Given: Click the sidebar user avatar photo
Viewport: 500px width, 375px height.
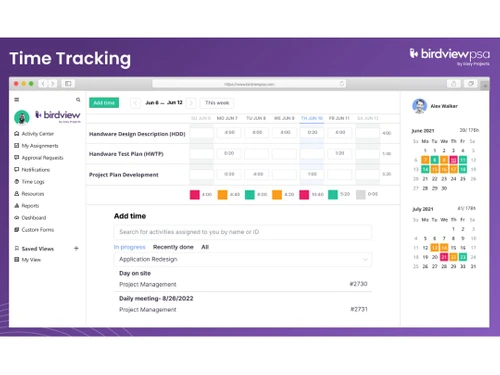Looking at the screenshot, I should (22, 117).
